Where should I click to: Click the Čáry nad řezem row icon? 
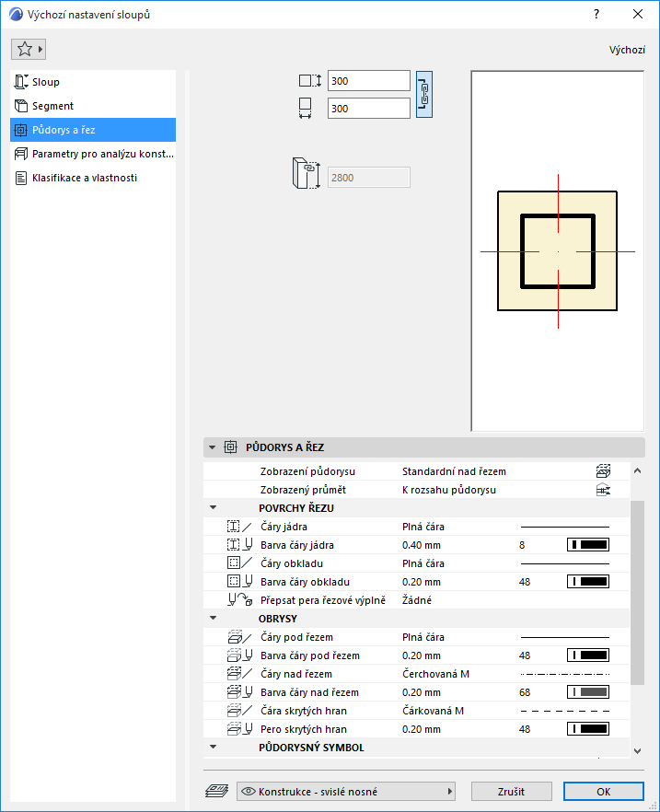click(x=239, y=674)
